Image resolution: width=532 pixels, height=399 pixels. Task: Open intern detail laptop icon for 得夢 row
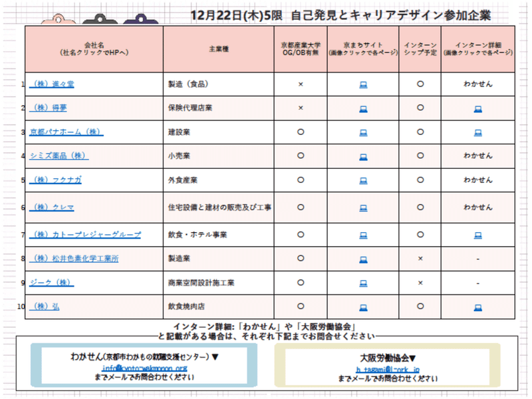(x=478, y=109)
